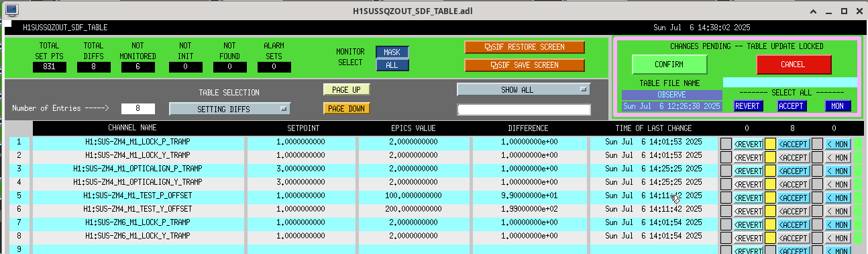
Task: Click the TOTAL SET PTS value 831
Action: (49, 67)
